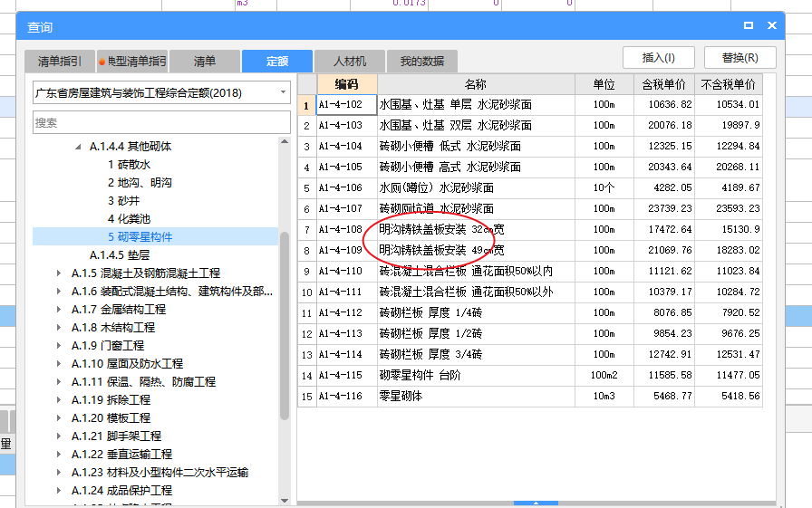Click the 替换(R) button

point(740,57)
